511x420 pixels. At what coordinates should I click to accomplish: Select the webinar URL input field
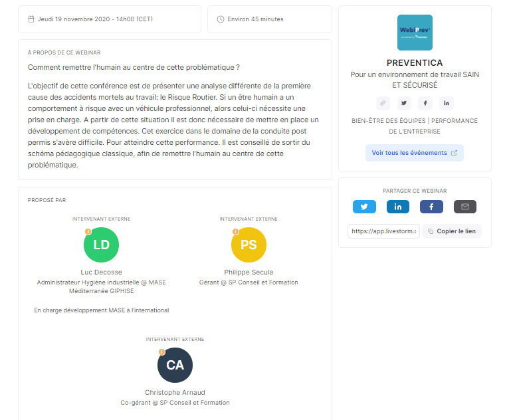tap(383, 231)
